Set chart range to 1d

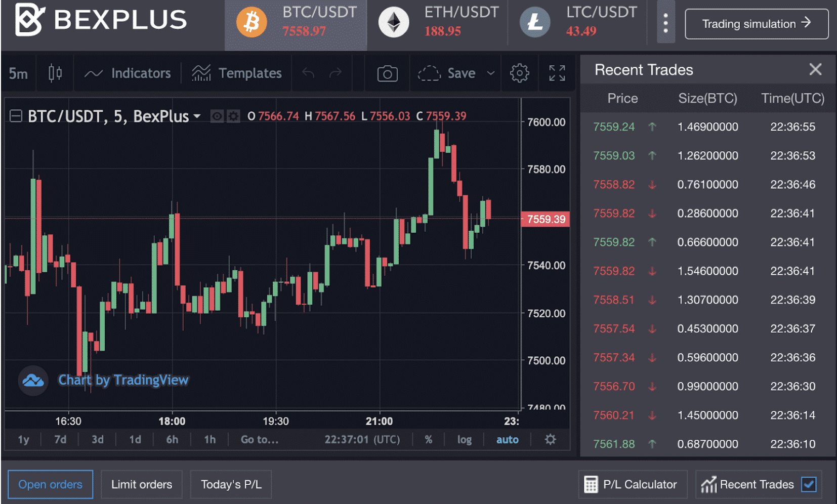(x=135, y=440)
